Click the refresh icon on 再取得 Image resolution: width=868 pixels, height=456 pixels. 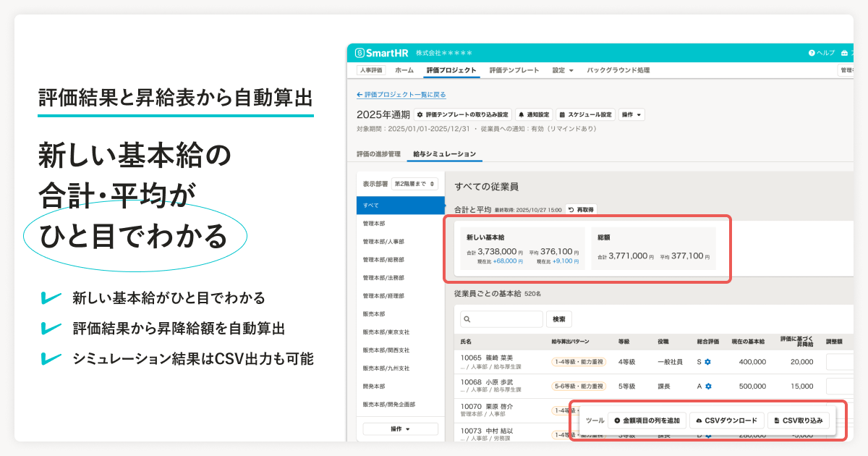571,209
